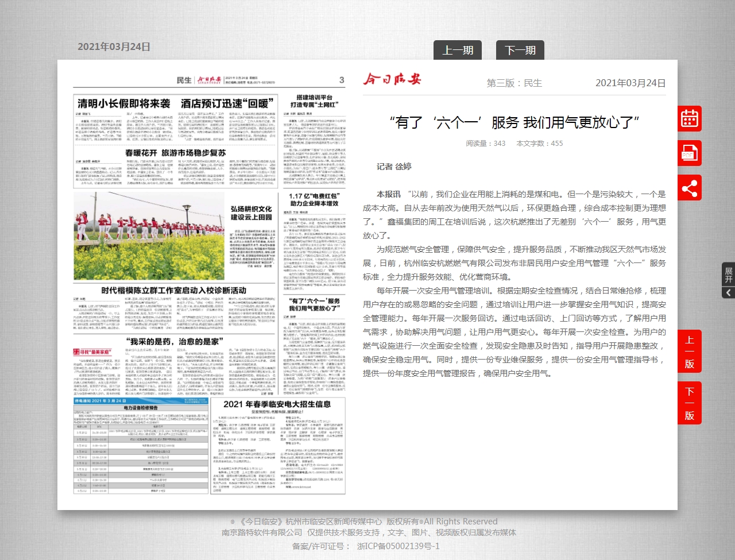Expand the side panel with 展开 tab
This screenshot has width=735, height=560.
pos(728,280)
